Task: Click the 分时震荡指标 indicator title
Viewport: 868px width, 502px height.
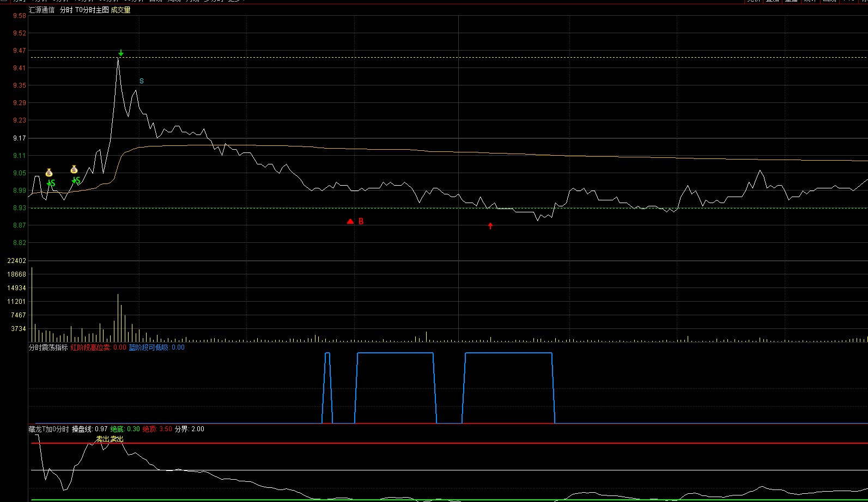Action: (x=48, y=347)
